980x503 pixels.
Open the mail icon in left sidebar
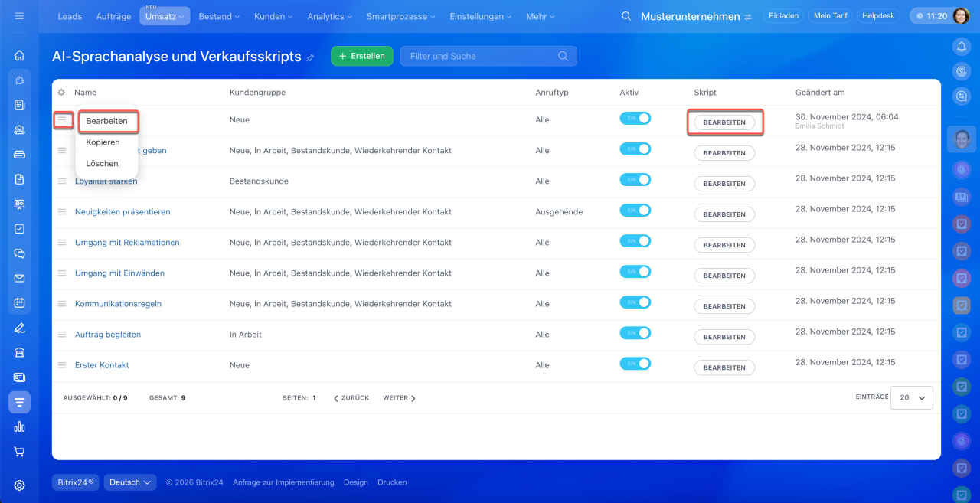click(19, 278)
